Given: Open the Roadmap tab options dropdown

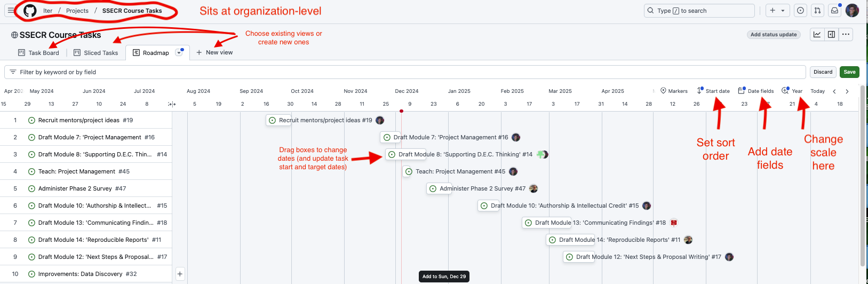Looking at the screenshot, I should click(x=179, y=53).
